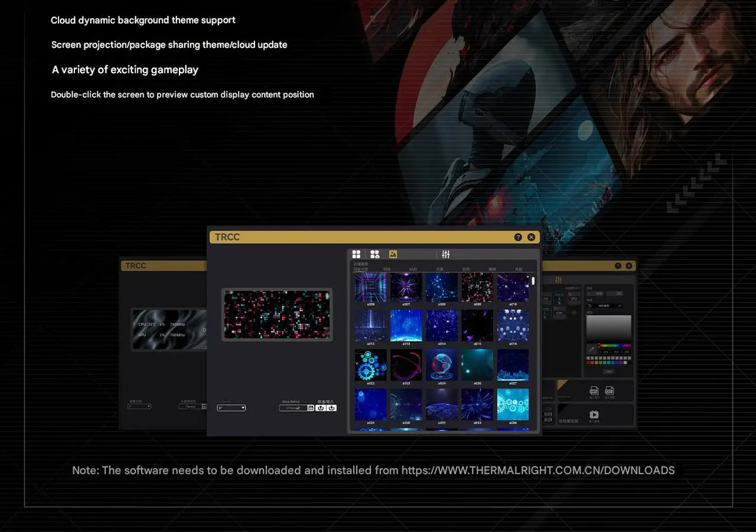Select background thumbnail a015
Viewport: 756px width, 532px height.
click(x=478, y=325)
